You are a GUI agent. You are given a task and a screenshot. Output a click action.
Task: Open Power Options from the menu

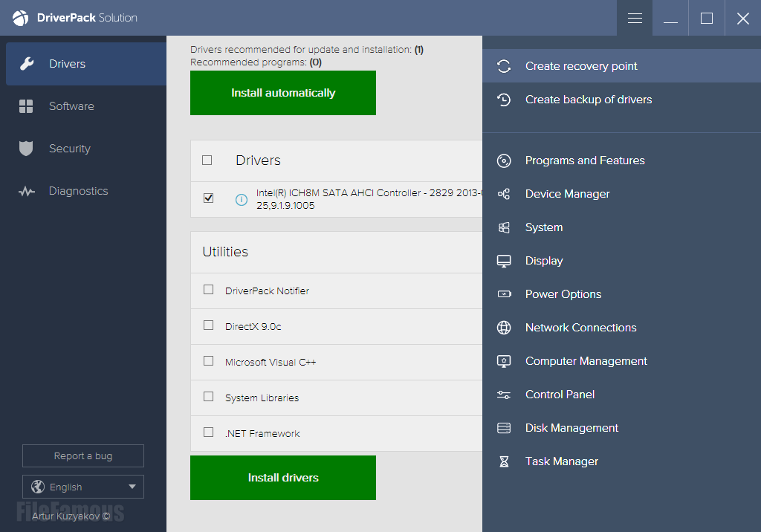(622, 294)
